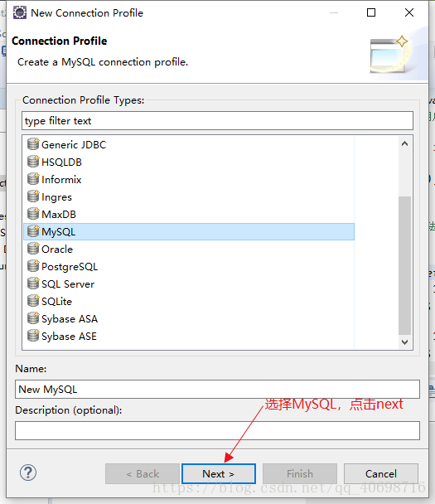Click the Next > button
Viewport: 435px width, 504px height.
[x=219, y=473]
